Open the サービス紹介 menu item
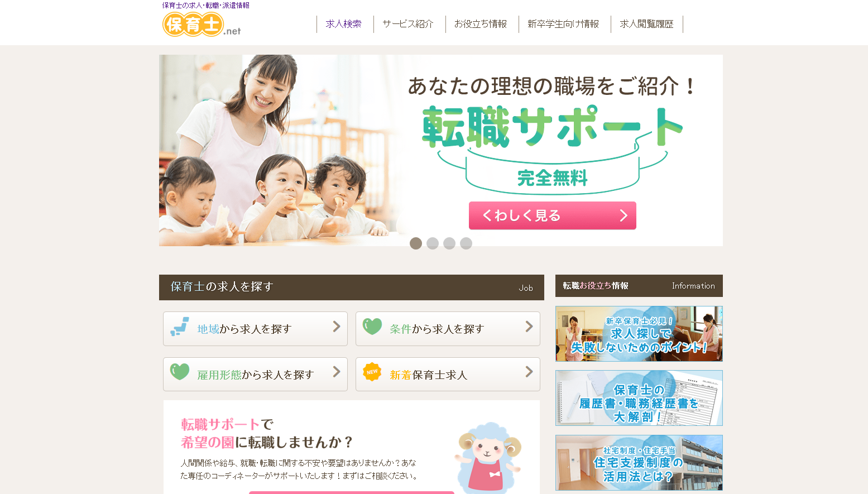 (408, 24)
